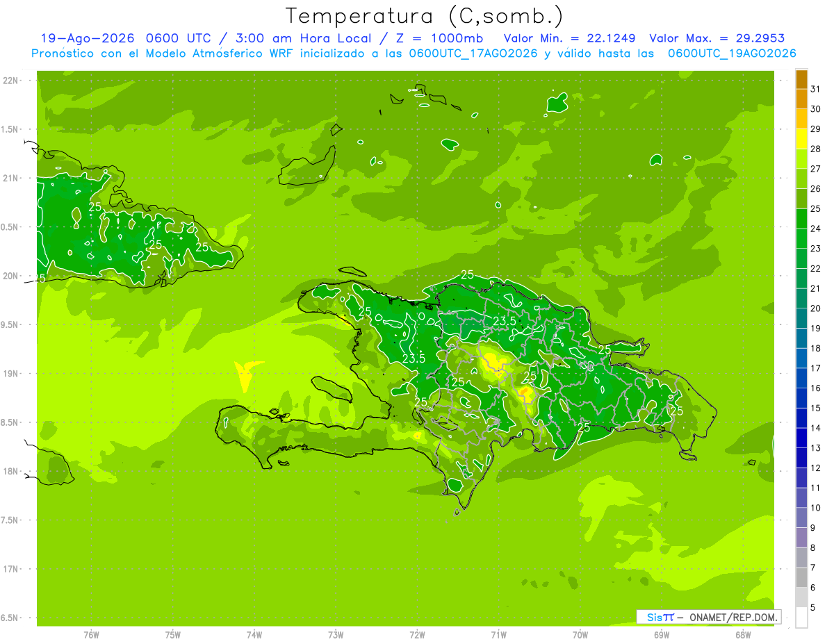The height and width of the screenshot is (644, 834).
Task: Click the lime legend swatch between 27 and 28
Action: click(801, 159)
